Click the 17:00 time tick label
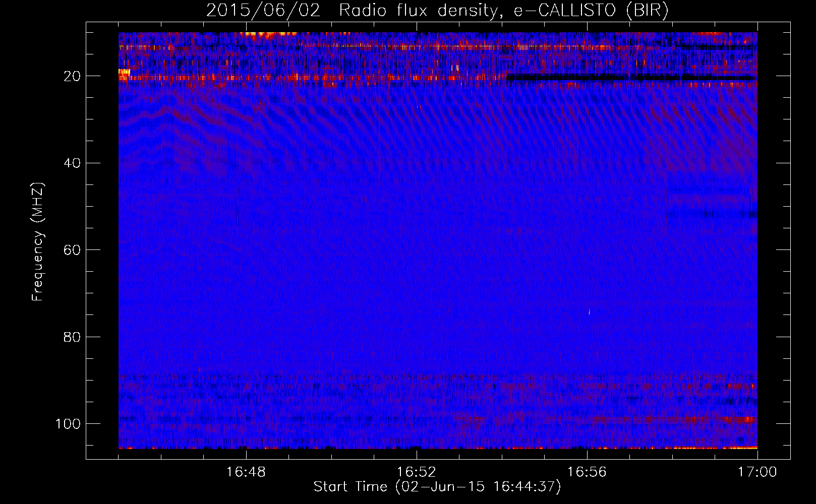This screenshot has width=816, height=504. click(x=757, y=472)
